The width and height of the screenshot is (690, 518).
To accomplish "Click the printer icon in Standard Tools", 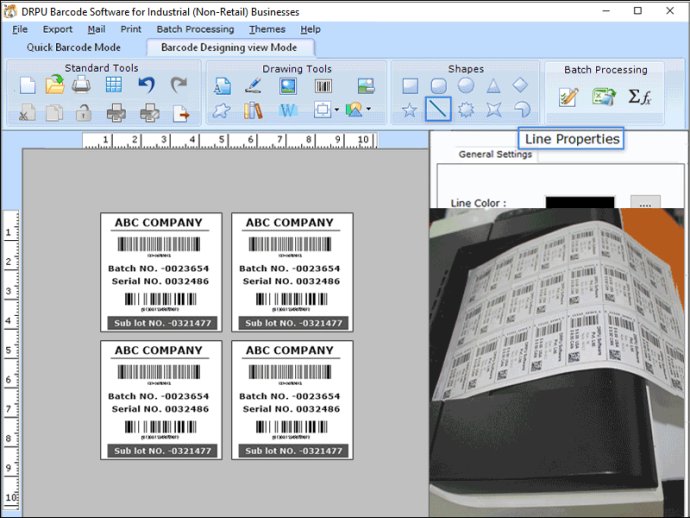I will 81,84.
